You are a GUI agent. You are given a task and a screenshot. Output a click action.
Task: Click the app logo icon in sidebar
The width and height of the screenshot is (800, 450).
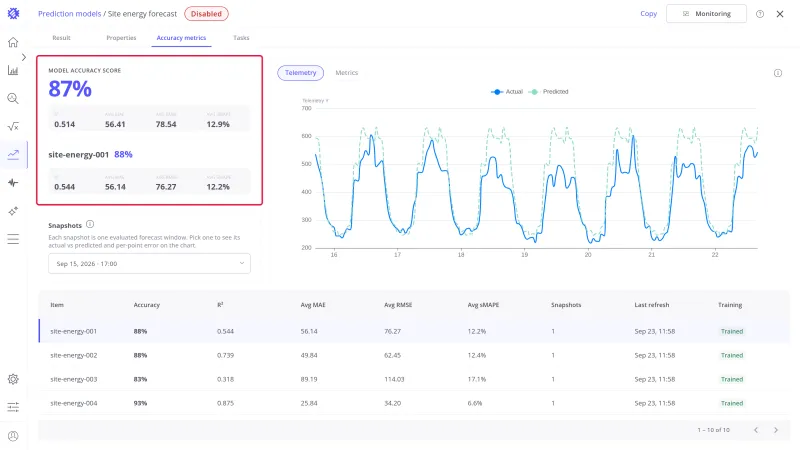(13, 14)
